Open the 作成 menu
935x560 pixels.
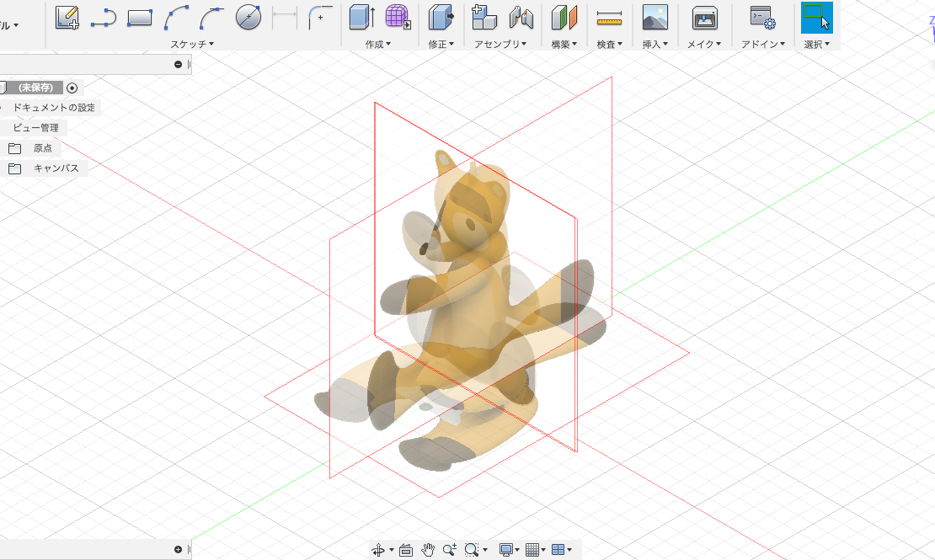click(x=377, y=44)
